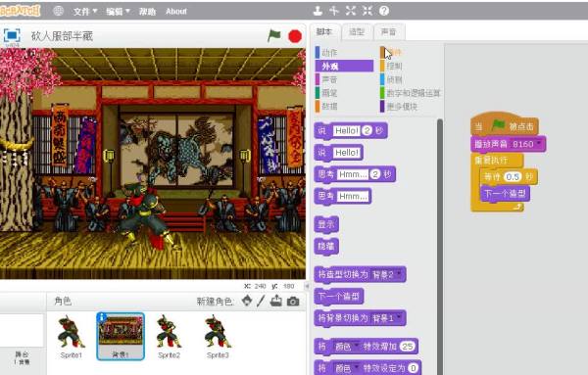Select the 数字和逻辑运算 category

pyautogui.click(x=410, y=93)
